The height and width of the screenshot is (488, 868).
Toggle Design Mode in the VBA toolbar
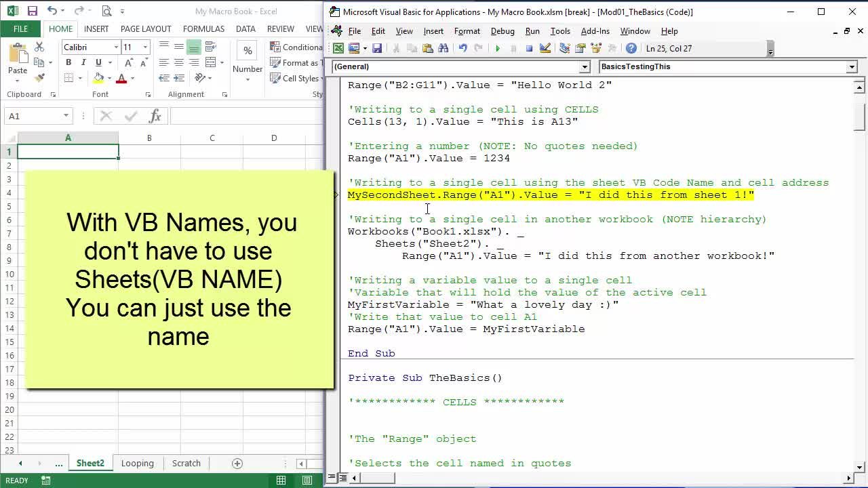pos(545,48)
